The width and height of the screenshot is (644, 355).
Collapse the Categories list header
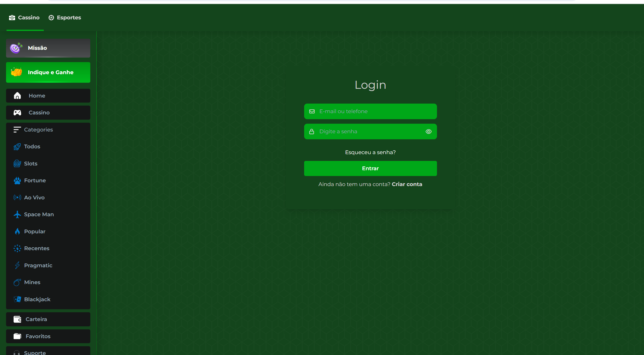pyautogui.click(x=33, y=130)
